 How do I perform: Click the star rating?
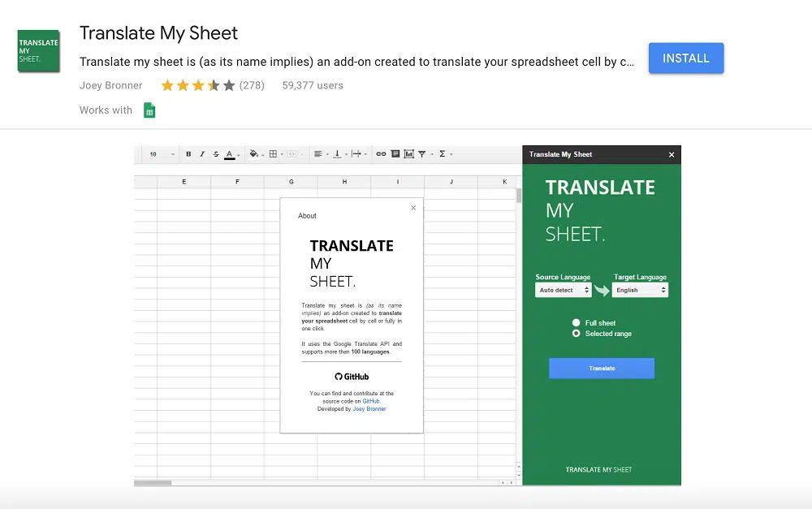(x=198, y=85)
